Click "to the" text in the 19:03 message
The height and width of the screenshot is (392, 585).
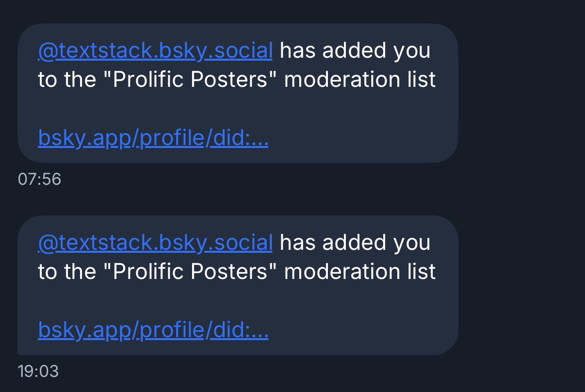70,271
